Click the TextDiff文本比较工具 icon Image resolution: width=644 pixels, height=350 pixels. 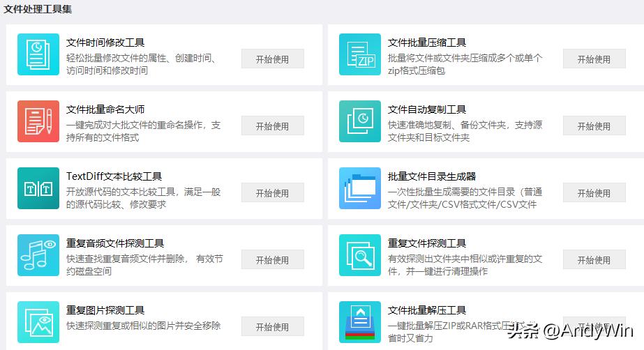[38, 188]
